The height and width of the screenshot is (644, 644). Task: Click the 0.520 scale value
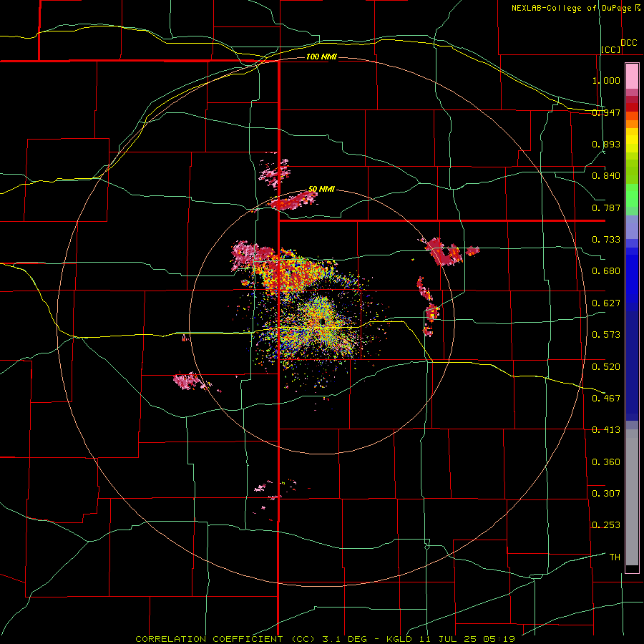(x=606, y=367)
